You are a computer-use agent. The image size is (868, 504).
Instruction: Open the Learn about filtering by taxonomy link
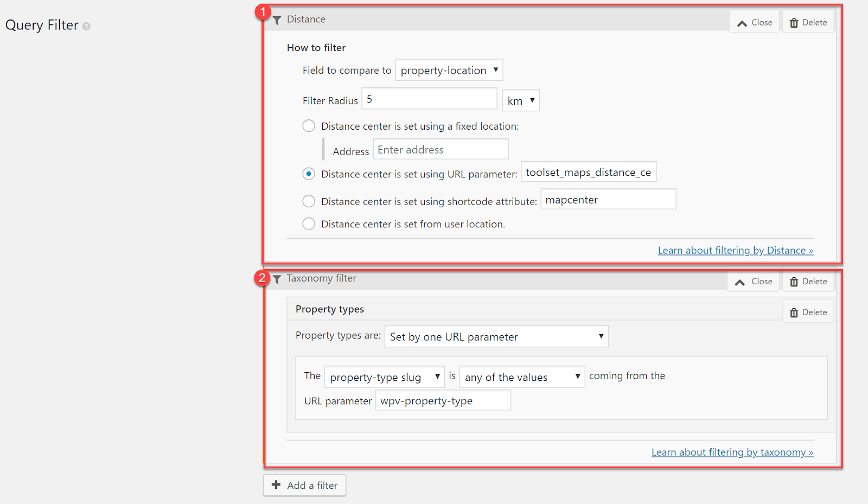coord(732,452)
